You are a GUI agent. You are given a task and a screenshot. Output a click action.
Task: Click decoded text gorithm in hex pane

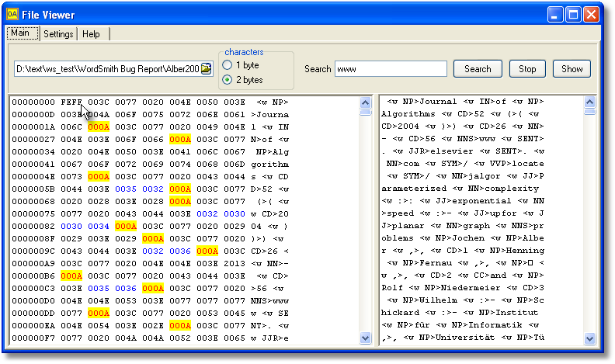270,165
